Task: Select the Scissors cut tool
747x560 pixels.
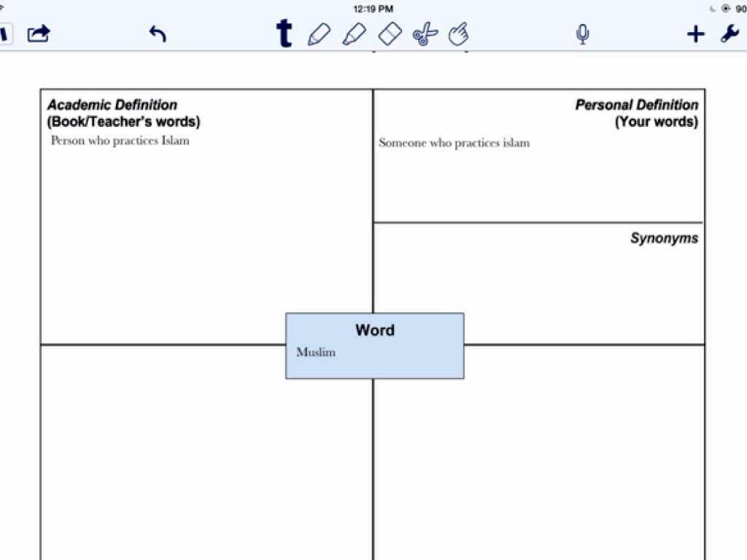Action: (425, 34)
